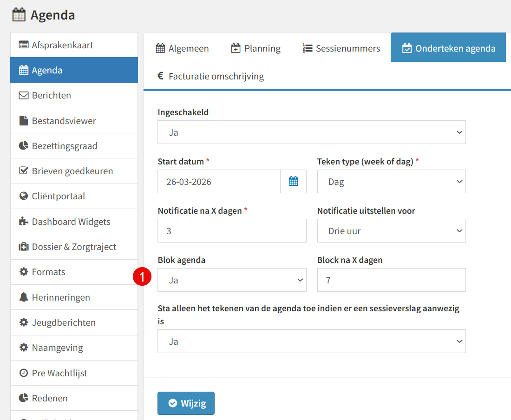Image resolution: width=511 pixels, height=420 pixels.
Task: Open the Ingeschakeld dropdown
Action: click(x=312, y=132)
